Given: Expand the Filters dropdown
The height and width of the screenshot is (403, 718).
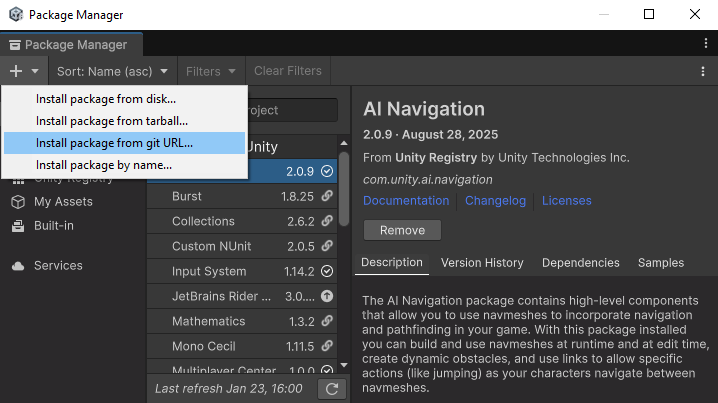Looking at the screenshot, I should (x=211, y=71).
